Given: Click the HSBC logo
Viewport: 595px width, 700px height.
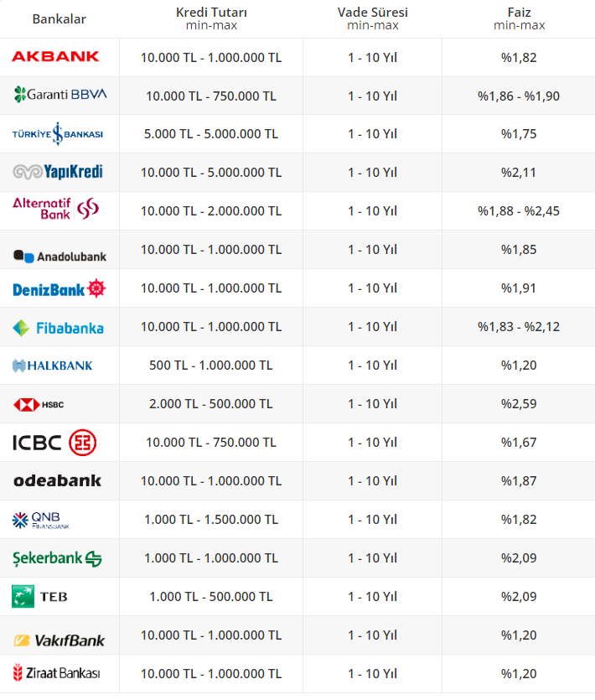Looking at the screenshot, I should point(39,404).
